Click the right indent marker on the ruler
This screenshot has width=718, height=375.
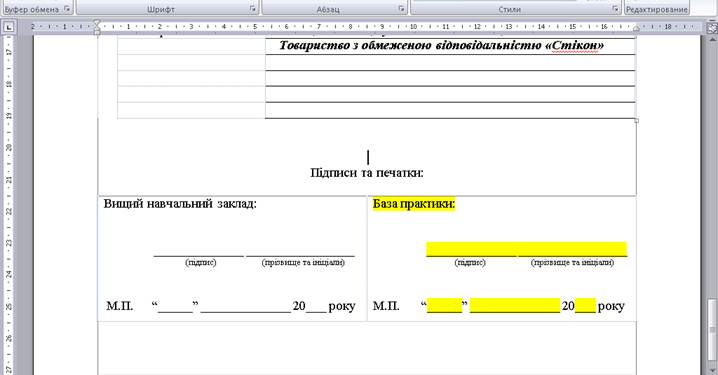point(636,29)
